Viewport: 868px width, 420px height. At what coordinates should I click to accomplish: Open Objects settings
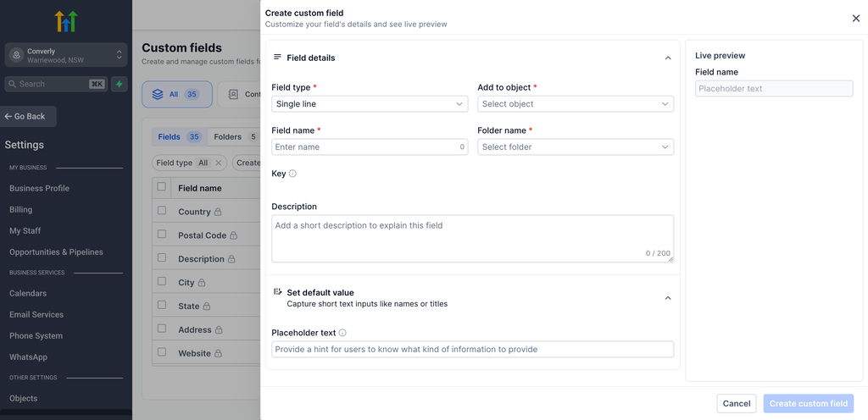coord(23,399)
